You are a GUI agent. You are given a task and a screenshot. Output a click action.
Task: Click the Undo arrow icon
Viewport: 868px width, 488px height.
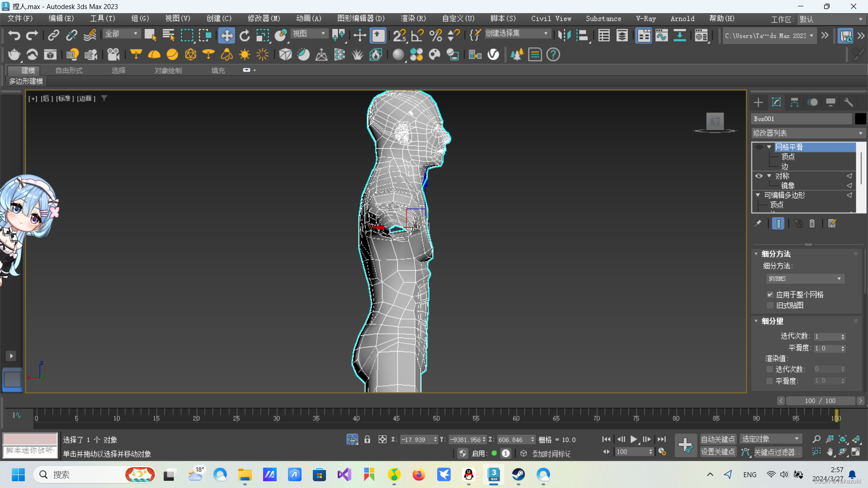click(x=14, y=35)
